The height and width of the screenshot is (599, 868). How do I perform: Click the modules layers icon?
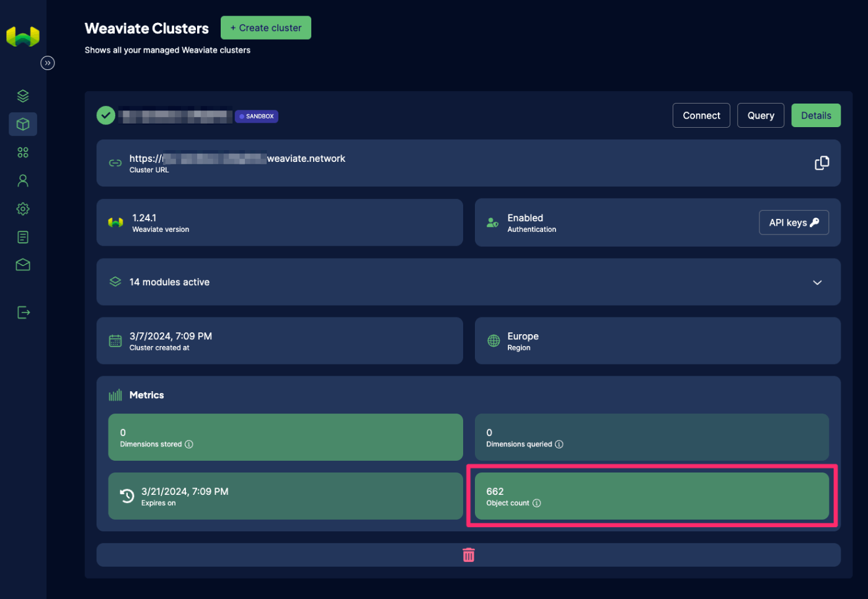point(115,282)
